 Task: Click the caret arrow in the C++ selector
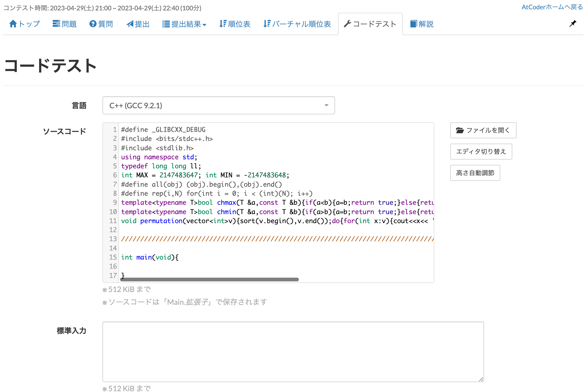tap(327, 105)
